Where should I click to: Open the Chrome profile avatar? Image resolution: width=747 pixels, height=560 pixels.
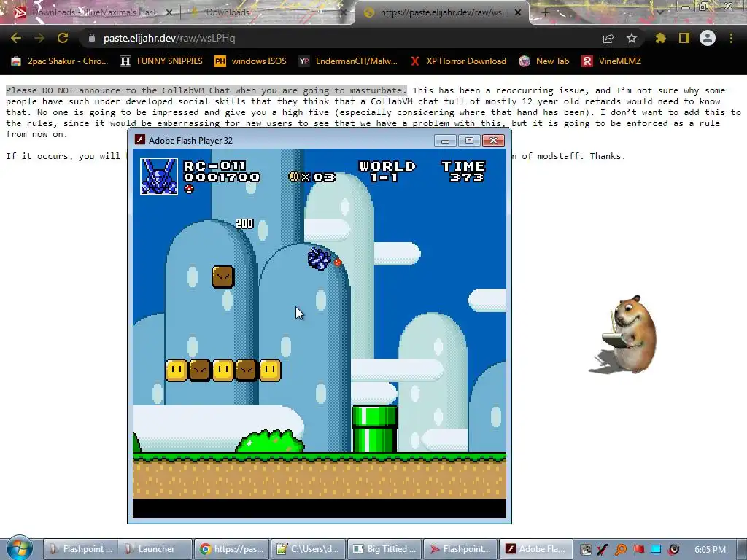[x=708, y=38]
